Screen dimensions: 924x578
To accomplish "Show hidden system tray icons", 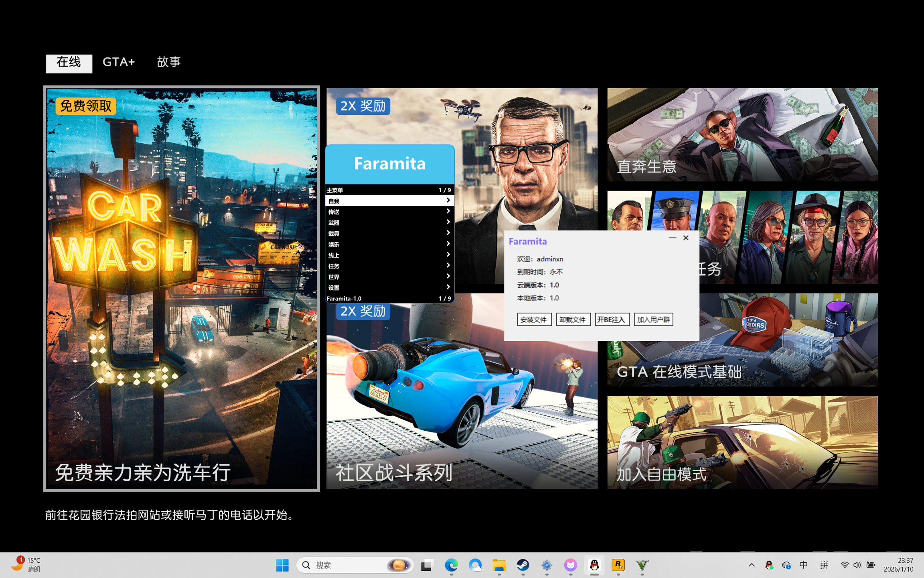I will [x=751, y=565].
